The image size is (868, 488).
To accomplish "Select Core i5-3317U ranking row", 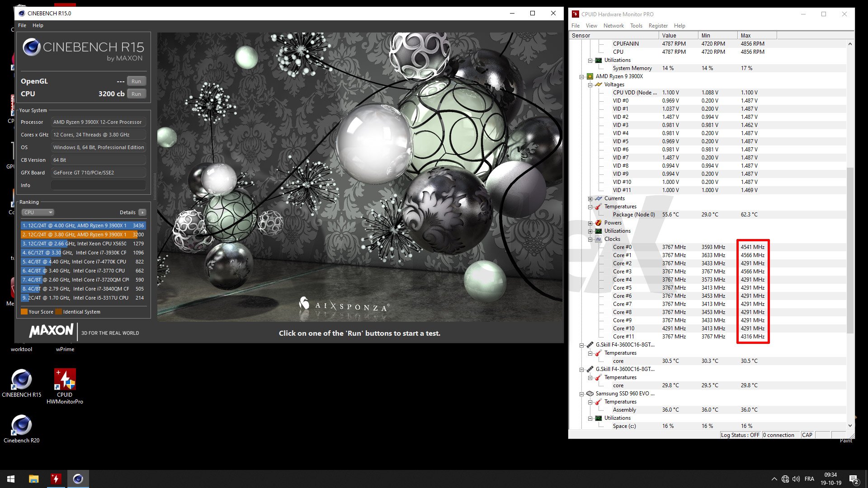I will click(83, 298).
